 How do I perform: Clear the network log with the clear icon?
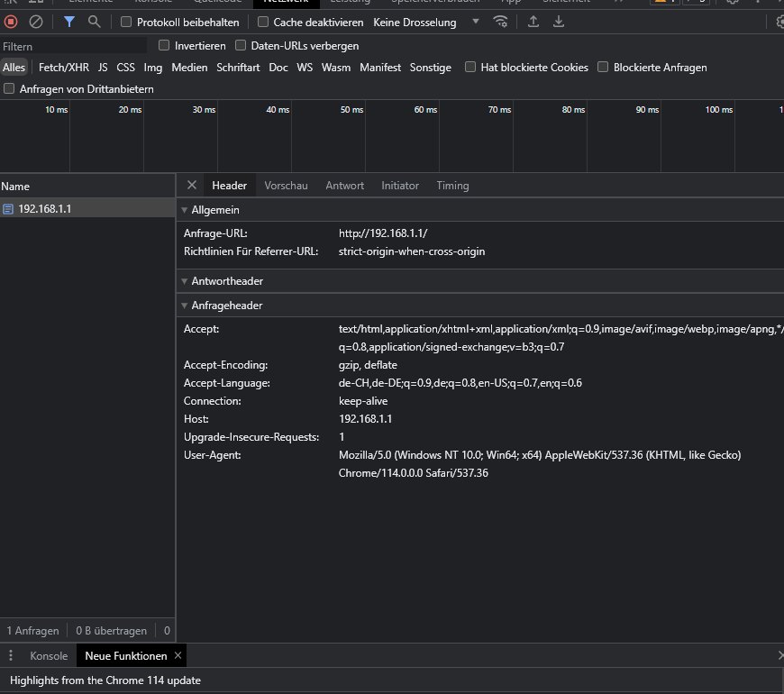point(36,22)
